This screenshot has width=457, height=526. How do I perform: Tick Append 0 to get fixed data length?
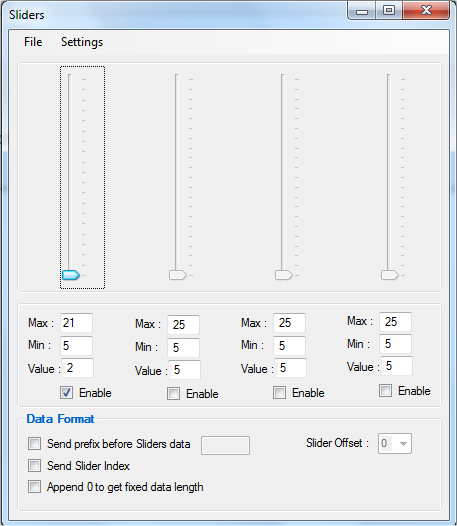coord(35,486)
